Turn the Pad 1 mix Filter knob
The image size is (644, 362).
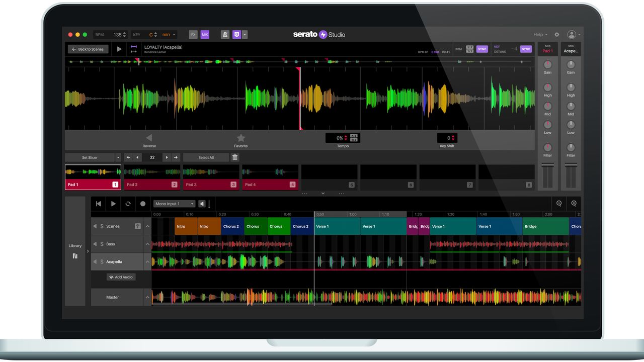(x=548, y=148)
